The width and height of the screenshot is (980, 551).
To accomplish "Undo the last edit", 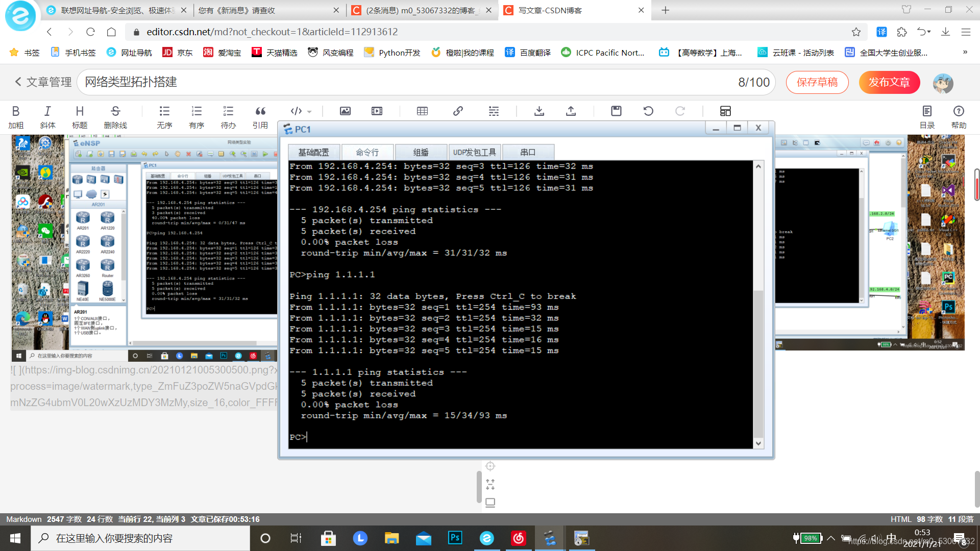I will 648,111.
